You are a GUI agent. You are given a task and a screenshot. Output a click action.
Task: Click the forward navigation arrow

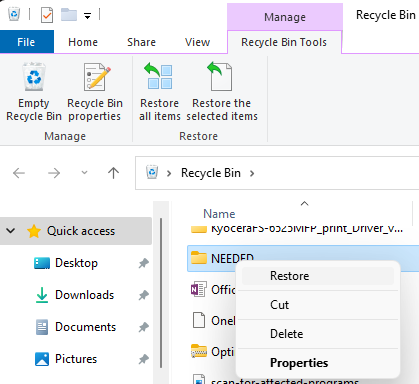(x=54, y=173)
